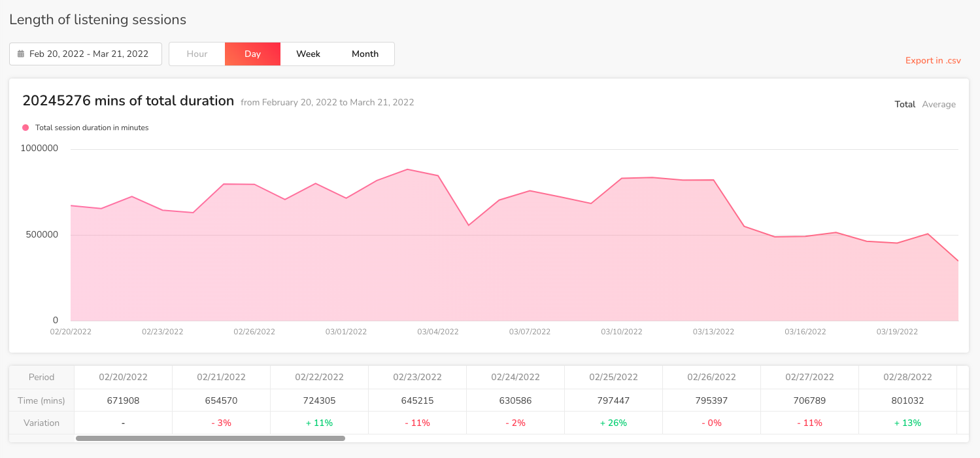This screenshot has width=980, height=458.
Task: Switch chart to Average view
Action: 938,105
